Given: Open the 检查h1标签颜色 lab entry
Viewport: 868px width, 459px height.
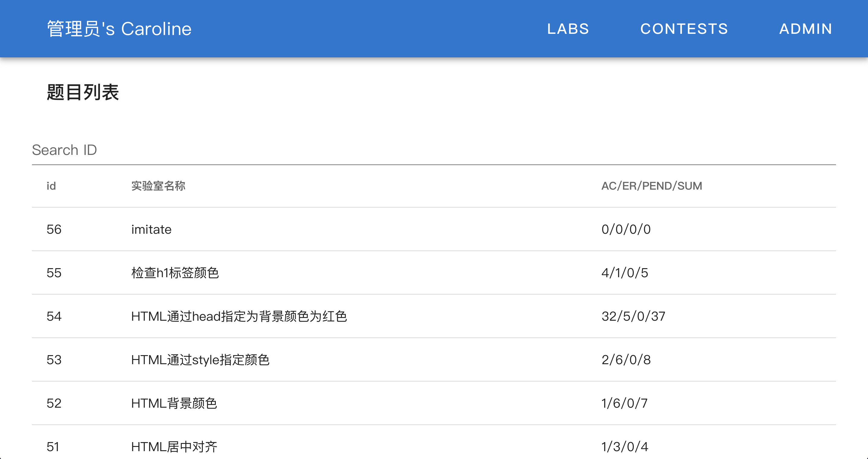Looking at the screenshot, I should [x=175, y=273].
